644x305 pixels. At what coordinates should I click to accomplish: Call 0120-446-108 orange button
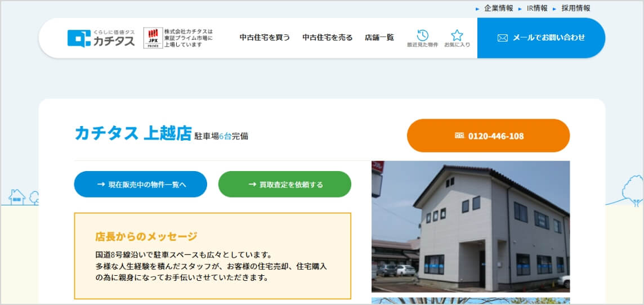click(x=488, y=136)
